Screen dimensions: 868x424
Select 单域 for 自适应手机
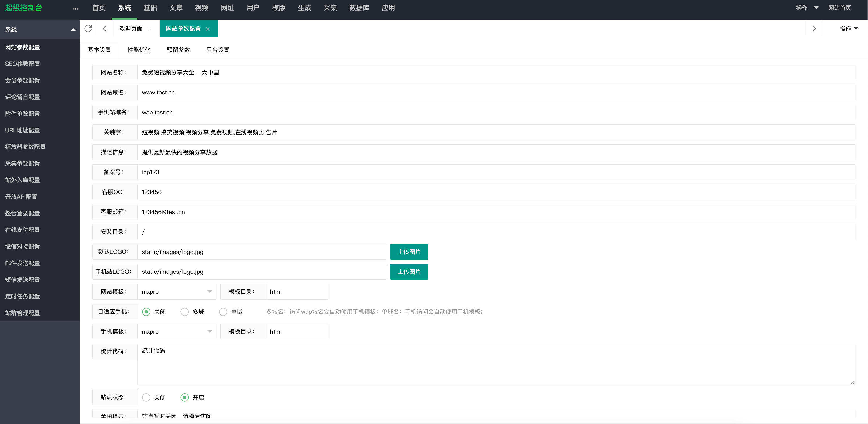pyautogui.click(x=223, y=312)
